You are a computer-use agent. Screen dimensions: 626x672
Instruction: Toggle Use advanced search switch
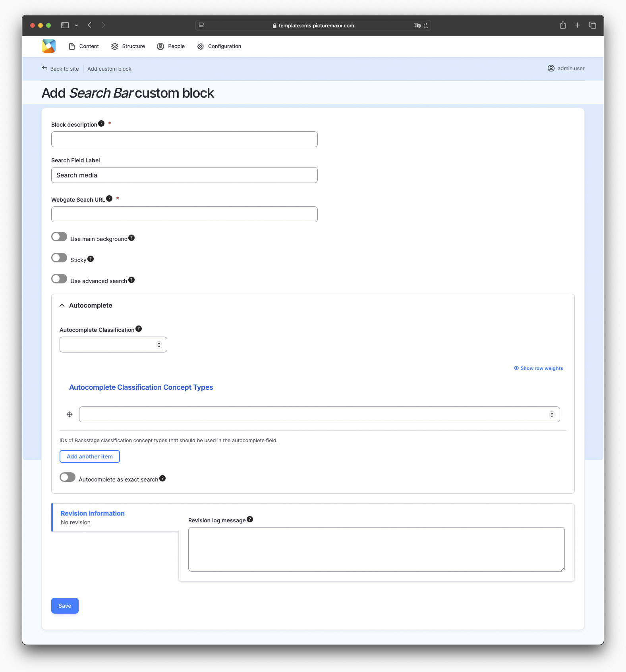(59, 279)
